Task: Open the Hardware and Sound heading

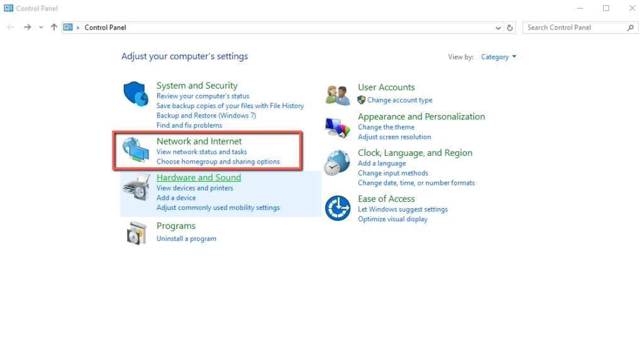Action: tap(198, 178)
